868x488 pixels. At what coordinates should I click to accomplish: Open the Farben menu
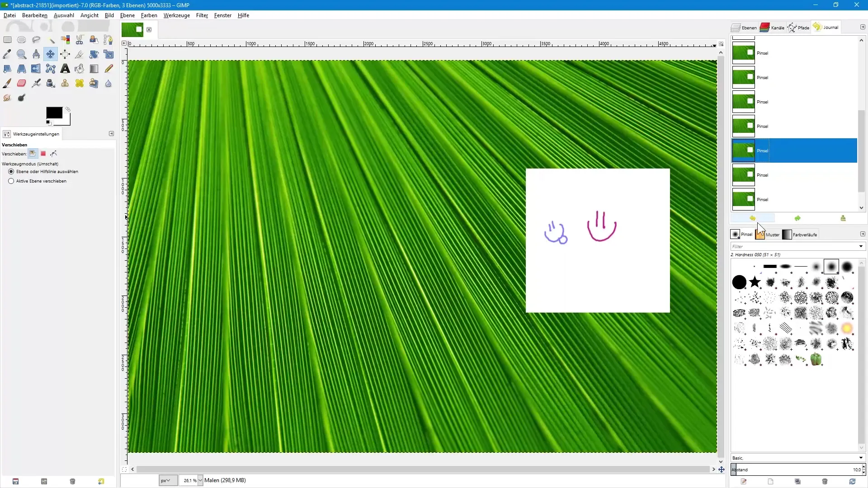(149, 15)
